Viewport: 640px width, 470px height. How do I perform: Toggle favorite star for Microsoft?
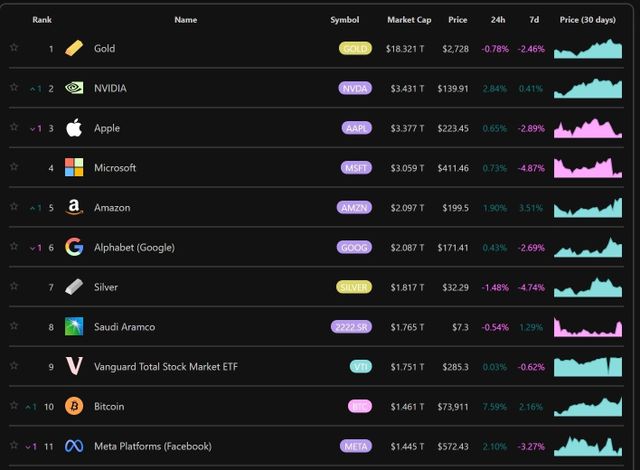(14, 167)
